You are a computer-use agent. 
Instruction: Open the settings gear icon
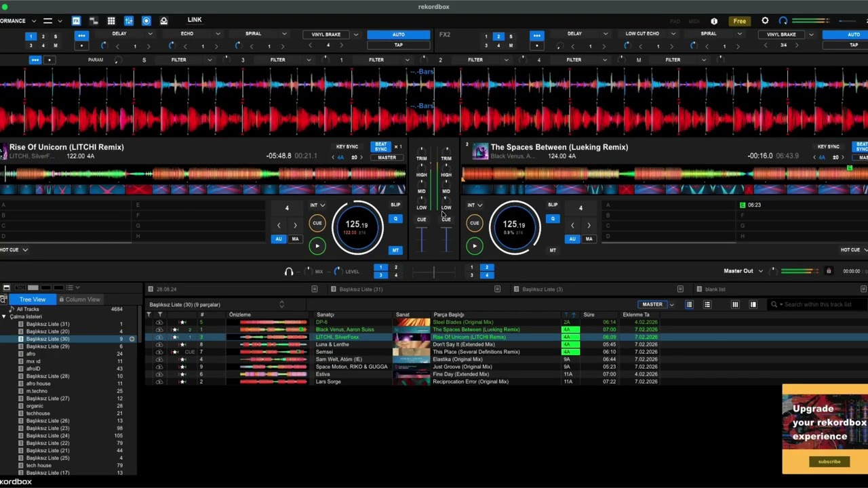coord(765,21)
